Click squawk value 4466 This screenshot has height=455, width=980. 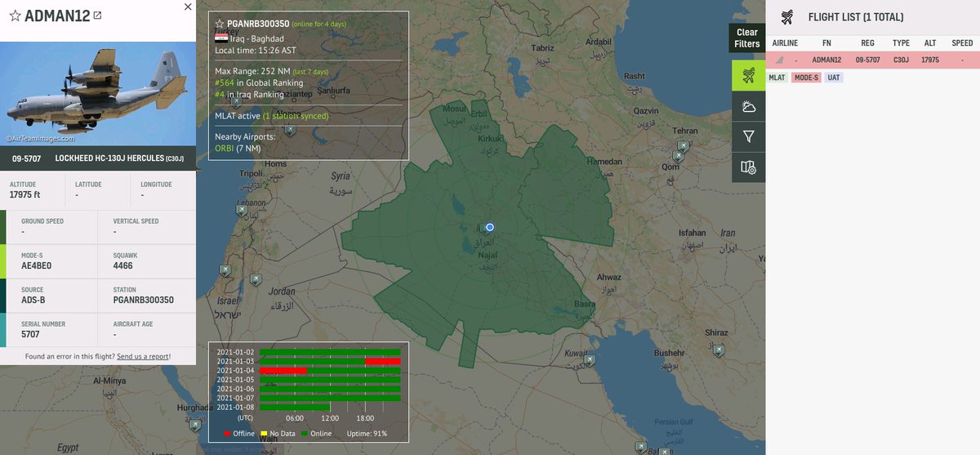click(x=123, y=265)
